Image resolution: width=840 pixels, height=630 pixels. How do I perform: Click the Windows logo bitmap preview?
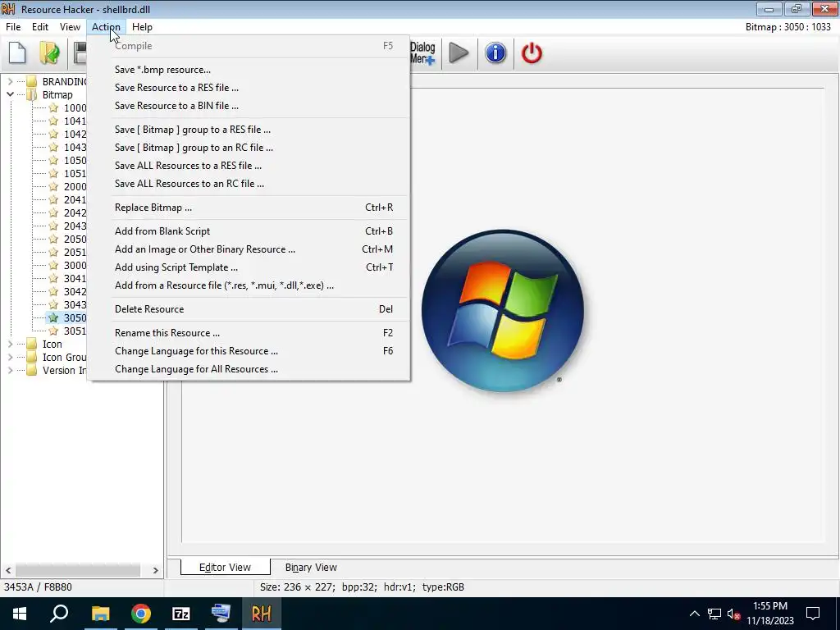coord(503,311)
